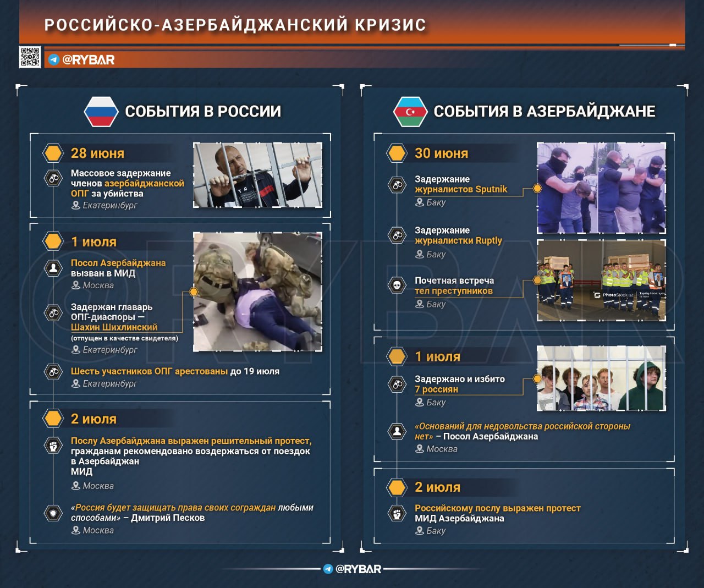Click the location pin beside Баку under Sputnik
Viewport: 704px width, 588px height.
[420, 202]
